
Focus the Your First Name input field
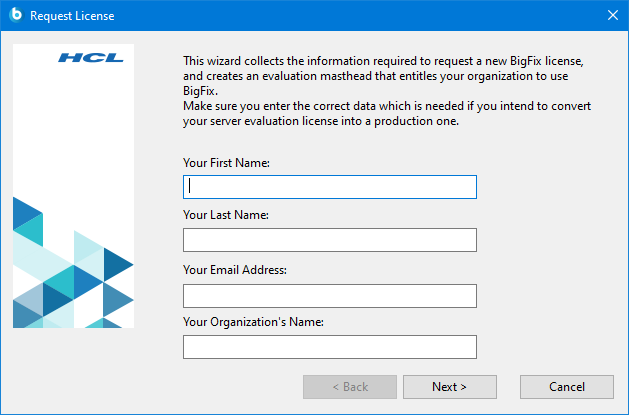coord(330,187)
